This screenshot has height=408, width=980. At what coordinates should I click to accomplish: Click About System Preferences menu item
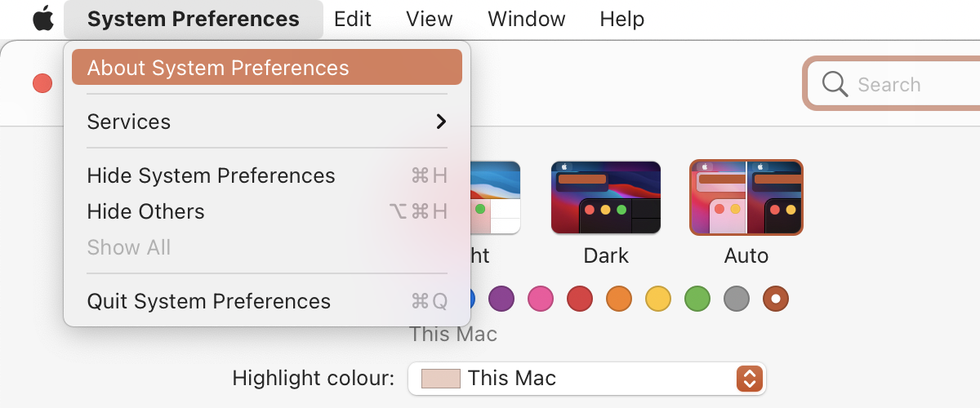click(266, 68)
